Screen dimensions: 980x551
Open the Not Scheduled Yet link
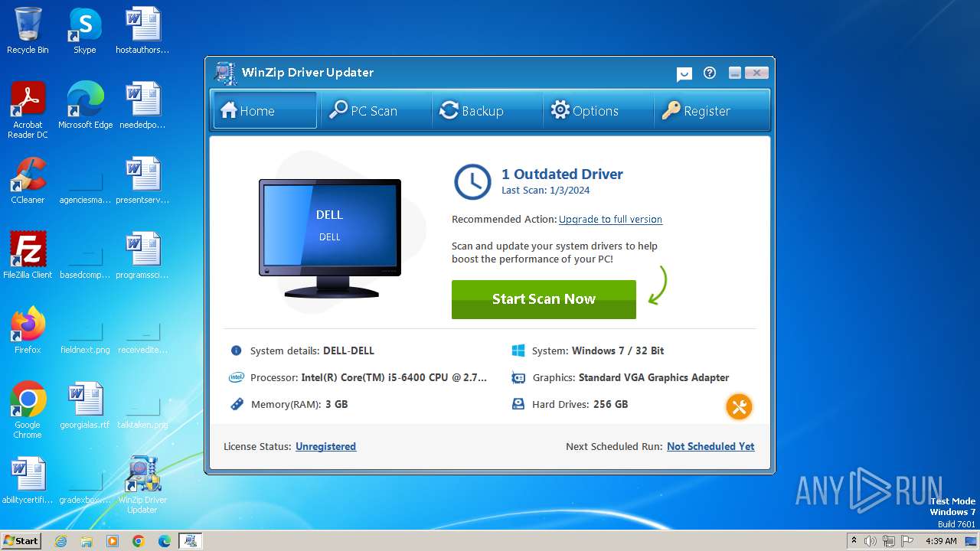(x=710, y=446)
